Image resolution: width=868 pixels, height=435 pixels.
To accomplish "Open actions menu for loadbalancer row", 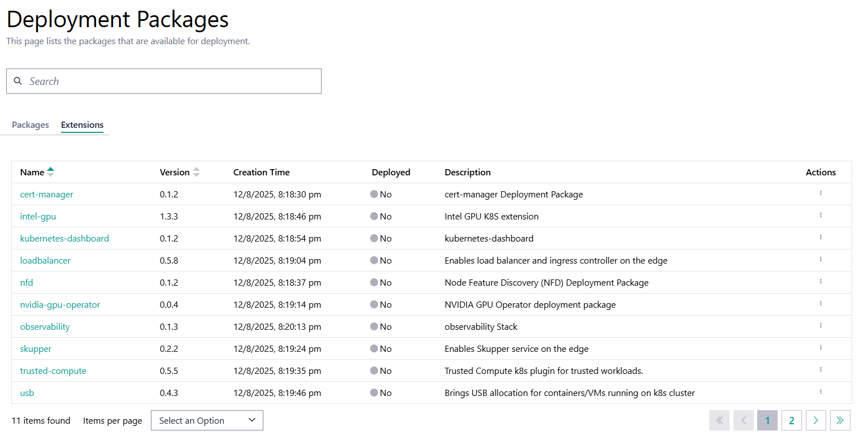I will [821, 260].
